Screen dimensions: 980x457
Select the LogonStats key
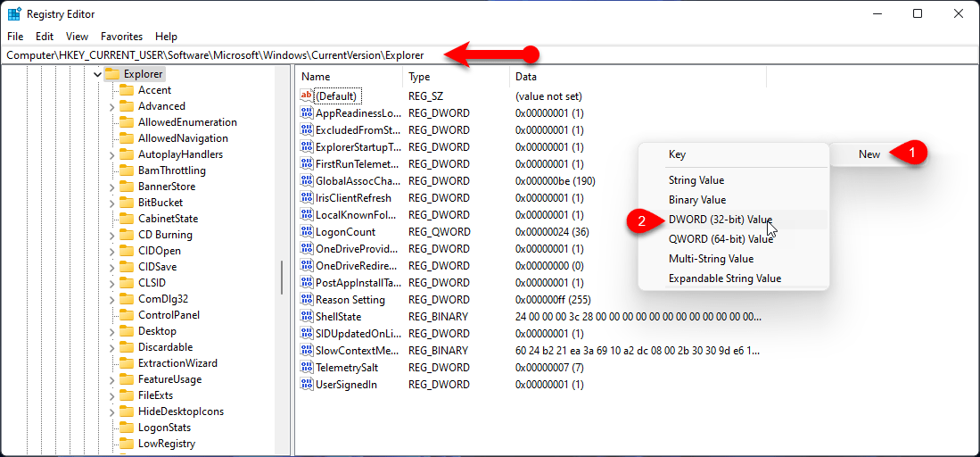(x=164, y=428)
